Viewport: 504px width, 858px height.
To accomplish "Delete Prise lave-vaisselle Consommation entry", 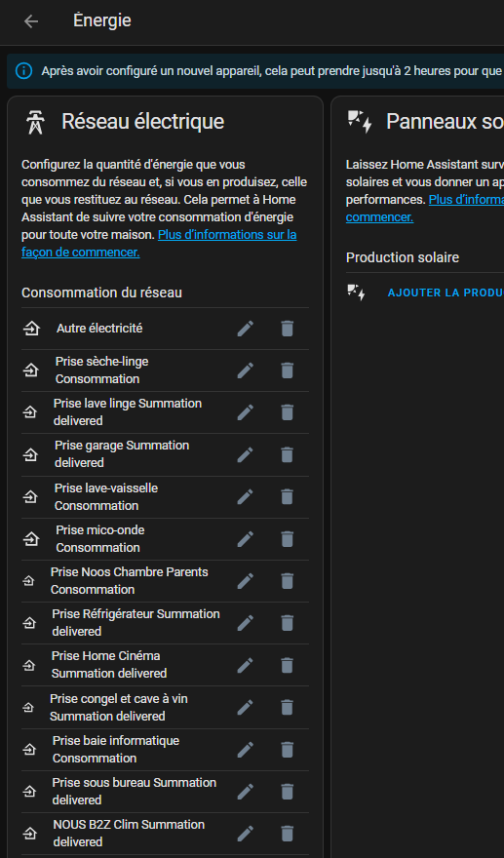I will [x=288, y=497].
